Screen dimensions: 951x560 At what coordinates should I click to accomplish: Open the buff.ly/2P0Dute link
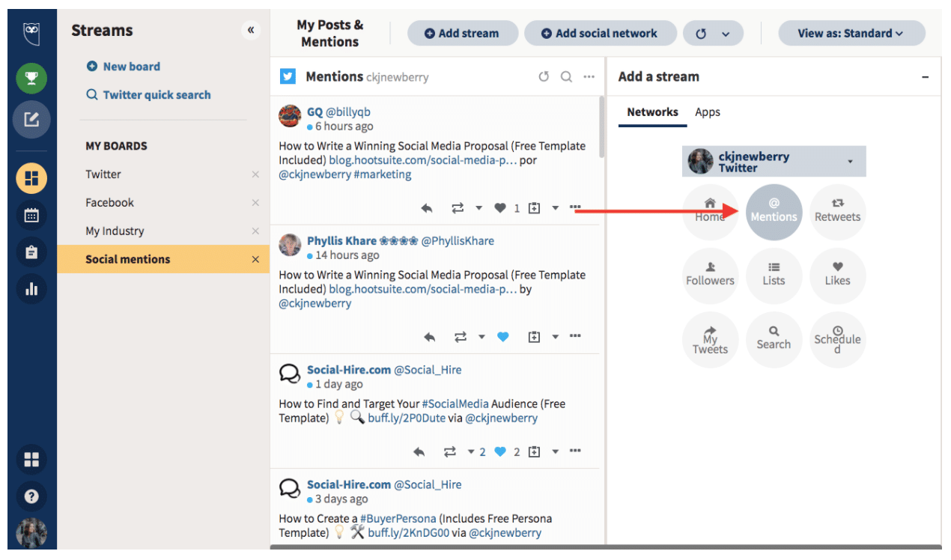pyautogui.click(x=407, y=419)
